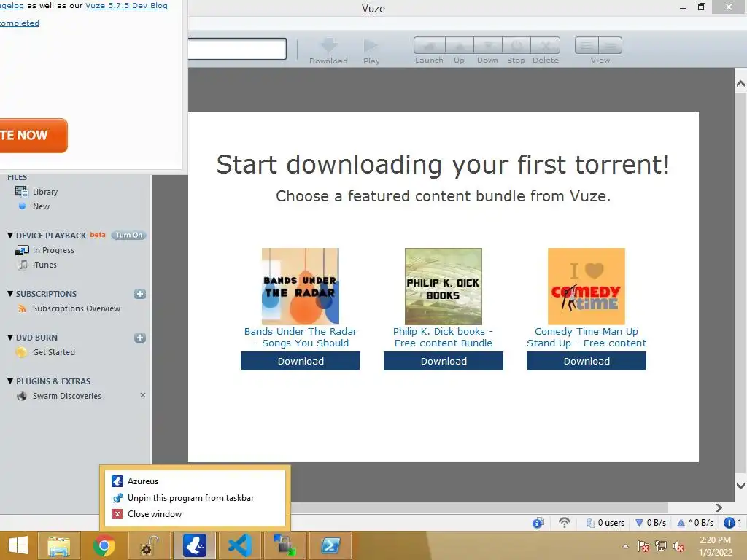Click the Delete toolbar button
Image resolution: width=747 pixels, height=560 pixels.
546,46
